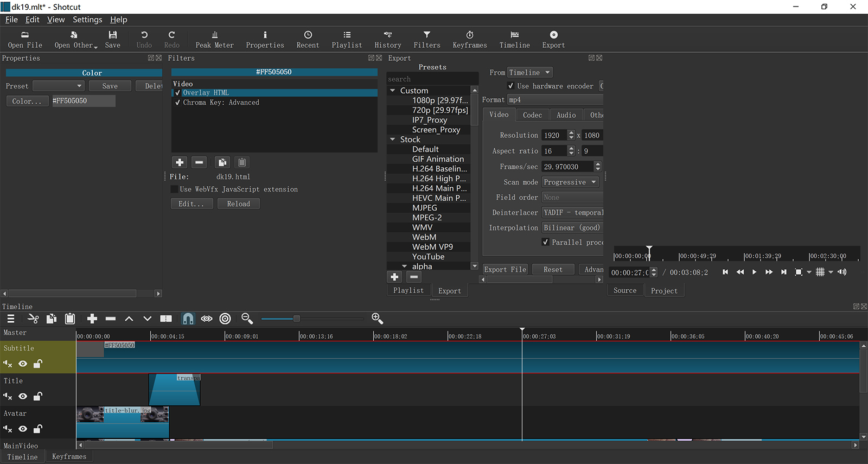Click the timeline Lift (up arrow) icon
Image resolution: width=868 pixels, height=464 pixels.
pyautogui.click(x=129, y=319)
